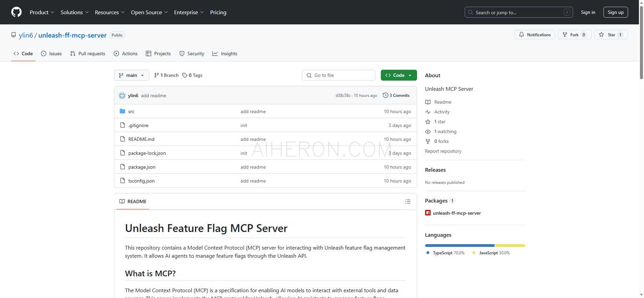
Task: Expand the Solutions menu
Action: click(75, 12)
